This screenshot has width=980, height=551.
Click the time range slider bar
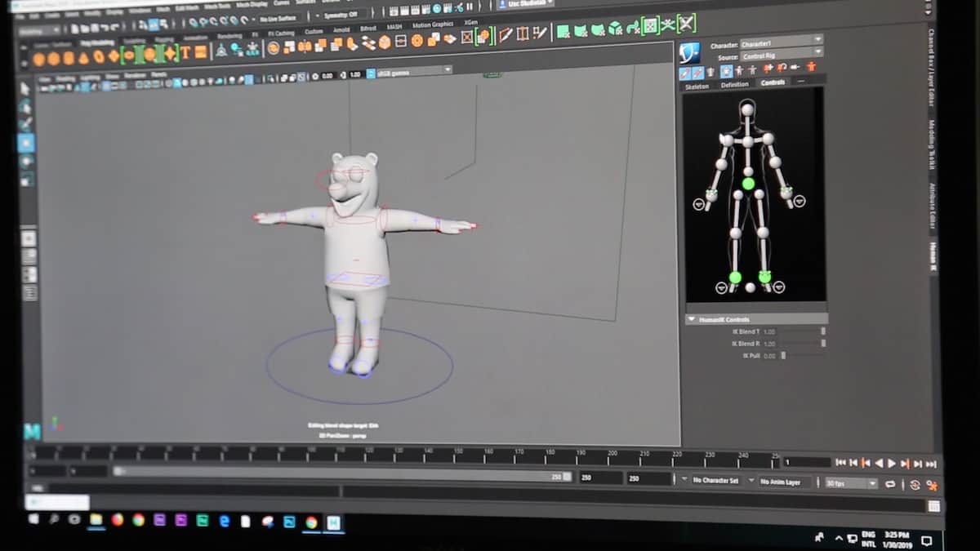(x=342, y=473)
